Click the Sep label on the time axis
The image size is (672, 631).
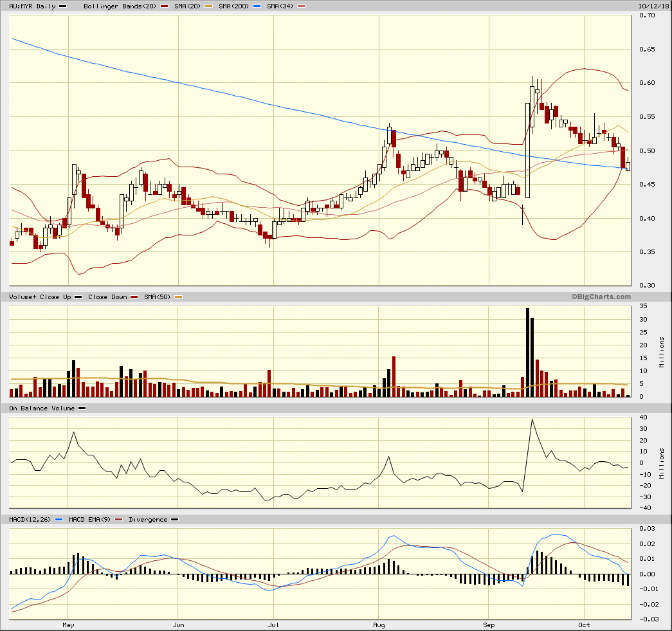489,625
